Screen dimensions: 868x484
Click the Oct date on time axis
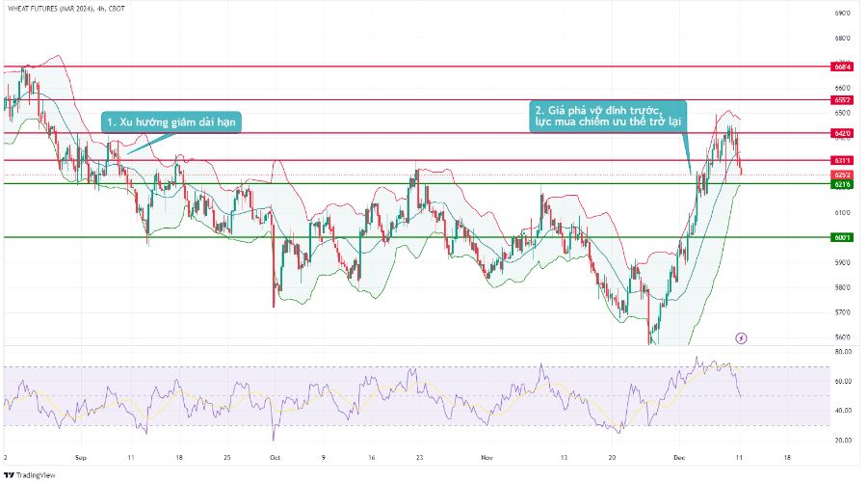coord(275,459)
